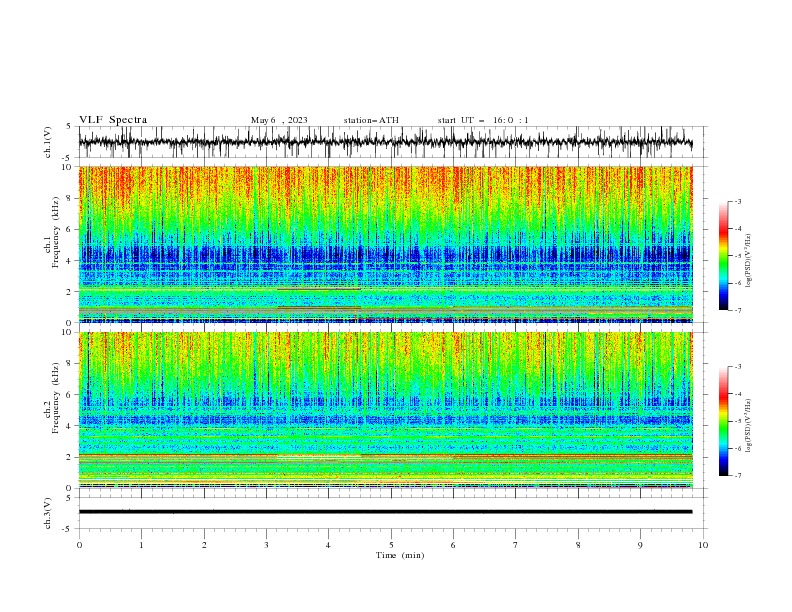Click the "10" kHz tick of ch.2 spectrogram
The image size is (792, 612).
coord(68,332)
